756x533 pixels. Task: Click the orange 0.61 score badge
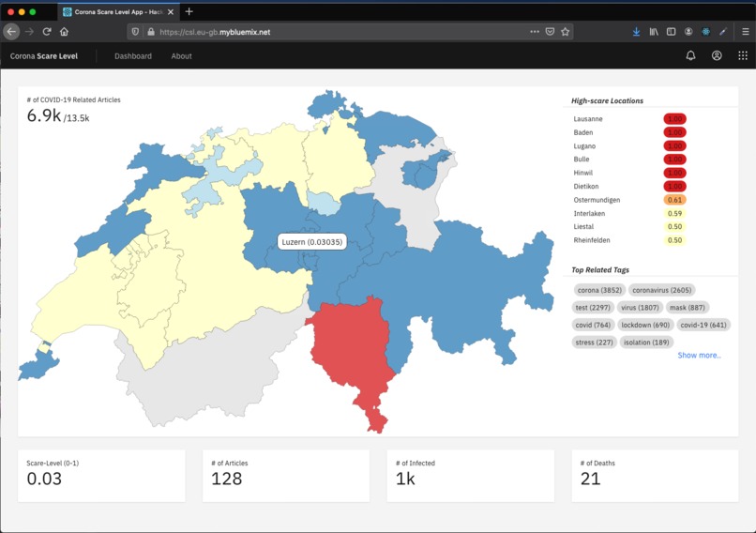pos(674,200)
